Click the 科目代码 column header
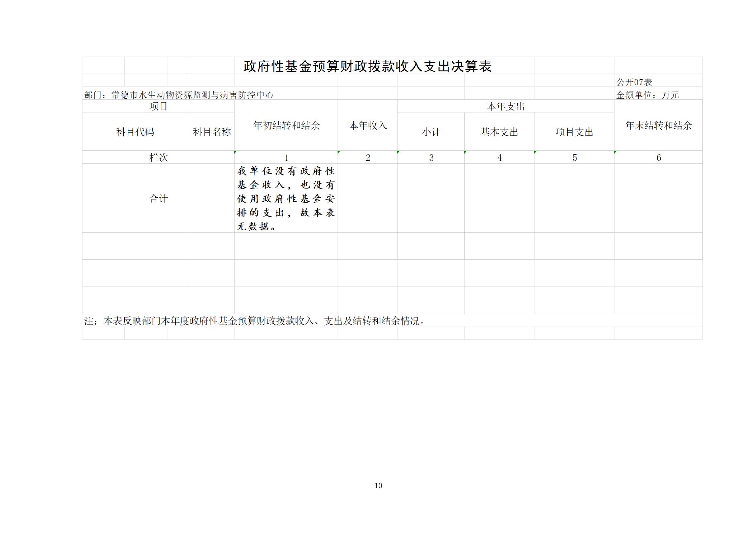This screenshot has height=534, width=756. [x=135, y=132]
